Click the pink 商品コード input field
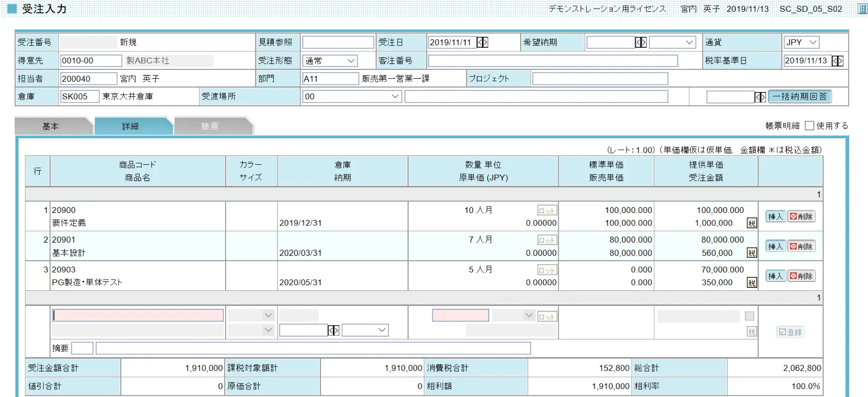This screenshot has height=397, width=868. [x=138, y=315]
